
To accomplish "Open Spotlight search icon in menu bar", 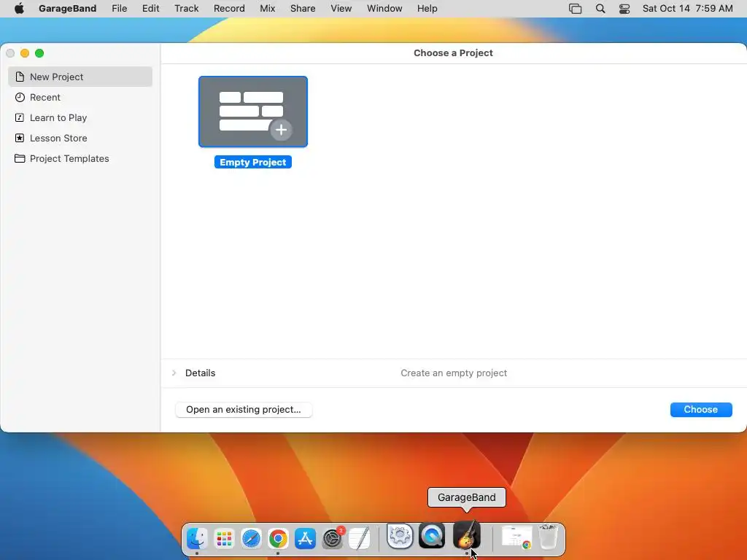I will 600,9.
